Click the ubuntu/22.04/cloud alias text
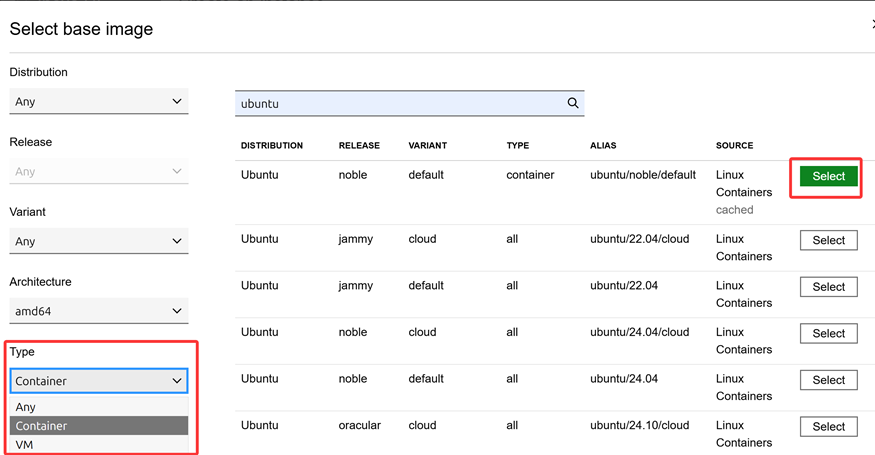This screenshot has height=455, width=875. (640, 239)
